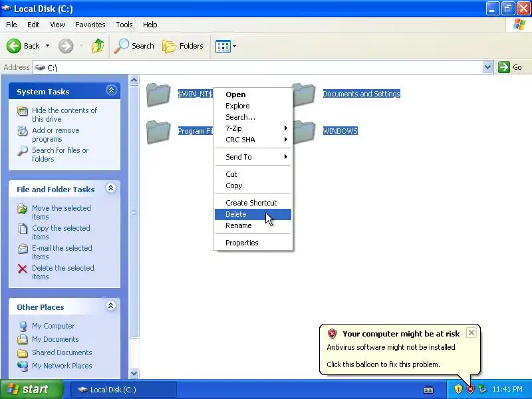Choose Properties from the context menu
The image size is (532, 399).
(253, 243)
